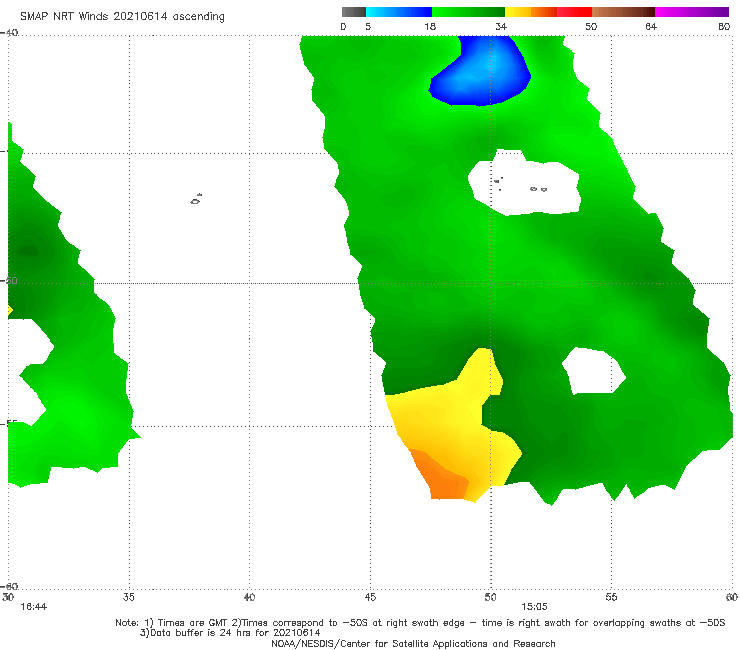Viewport: 740px width, 650px height.
Task: Click the brown segment of the colorbar
Action: click(623, 12)
